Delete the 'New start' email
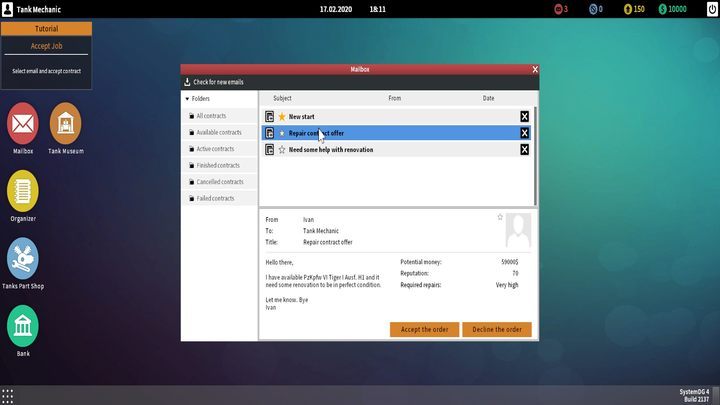This screenshot has height=405, width=720. pyautogui.click(x=524, y=117)
